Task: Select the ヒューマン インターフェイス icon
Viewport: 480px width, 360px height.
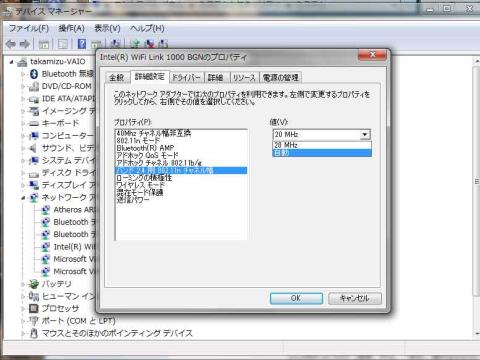Action: 34,296
